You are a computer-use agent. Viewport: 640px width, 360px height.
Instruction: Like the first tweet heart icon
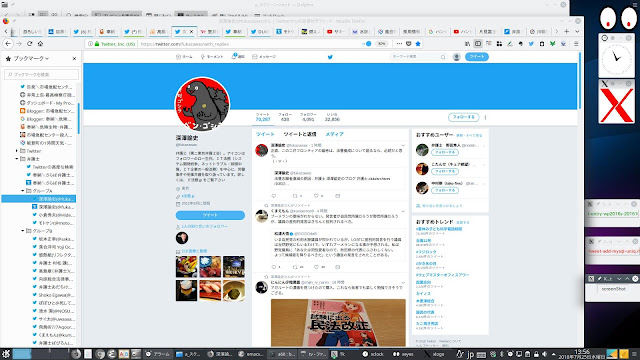316,196
